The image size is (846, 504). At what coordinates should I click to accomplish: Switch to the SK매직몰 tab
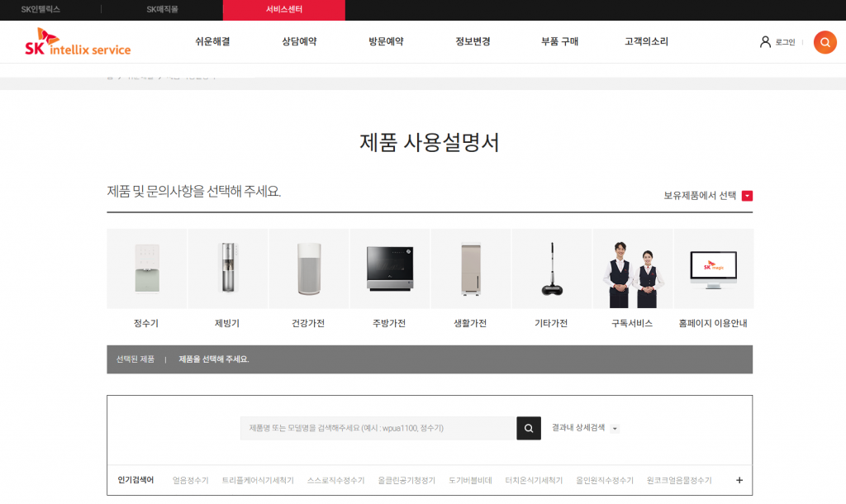[x=162, y=10]
